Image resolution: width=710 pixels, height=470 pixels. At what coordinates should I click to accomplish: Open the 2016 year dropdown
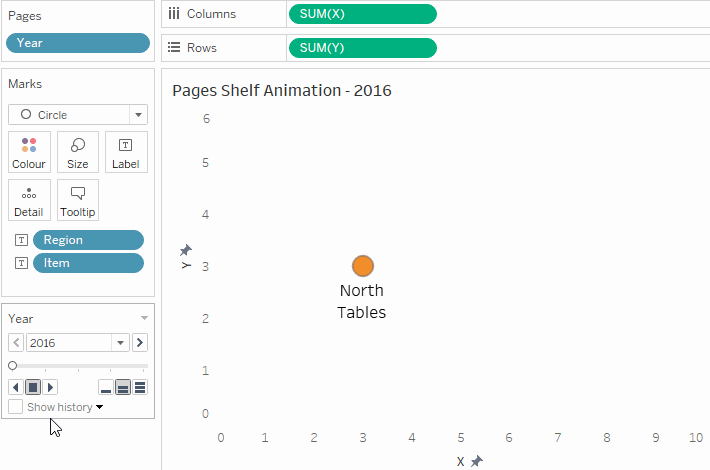[x=120, y=343]
